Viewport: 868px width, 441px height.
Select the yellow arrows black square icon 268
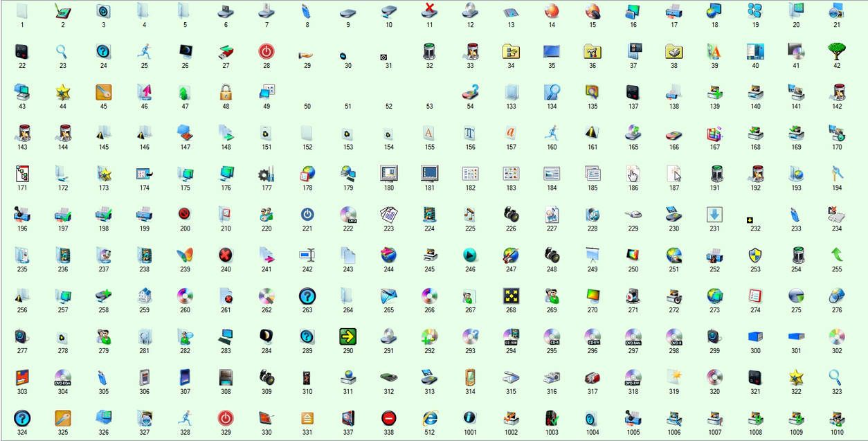(x=511, y=296)
